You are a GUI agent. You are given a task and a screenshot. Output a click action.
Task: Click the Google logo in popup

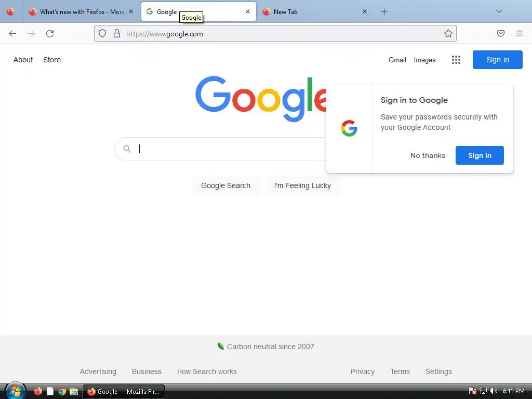coord(349,128)
